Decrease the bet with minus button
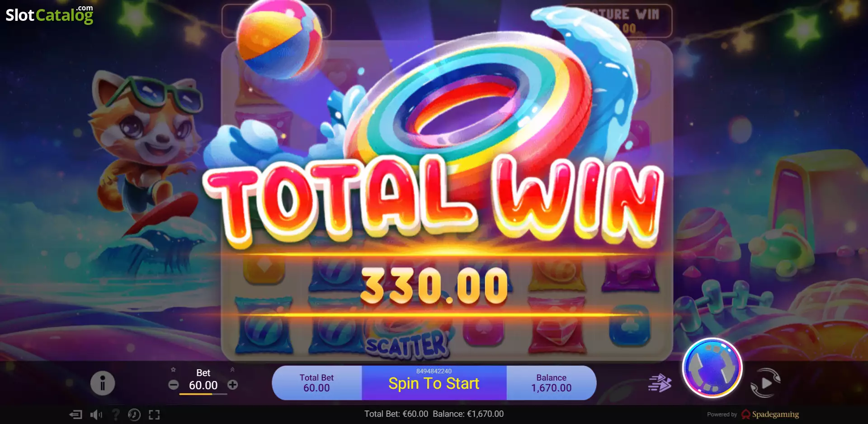The height and width of the screenshot is (424, 868). point(174,385)
